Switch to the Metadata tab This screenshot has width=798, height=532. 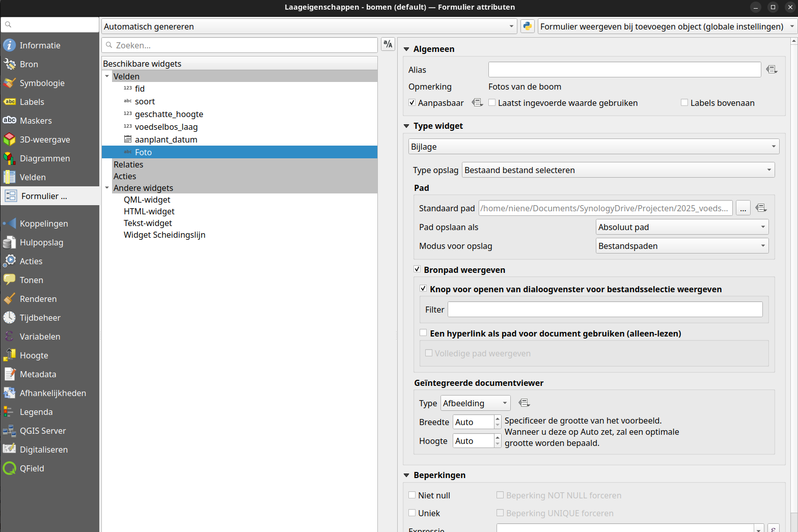[x=38, y=374]
